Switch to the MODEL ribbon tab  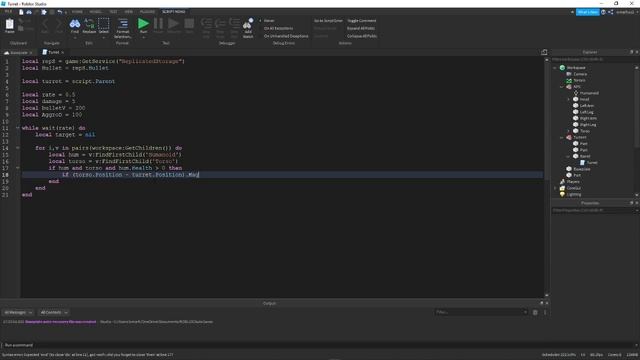tap(96, 12)
